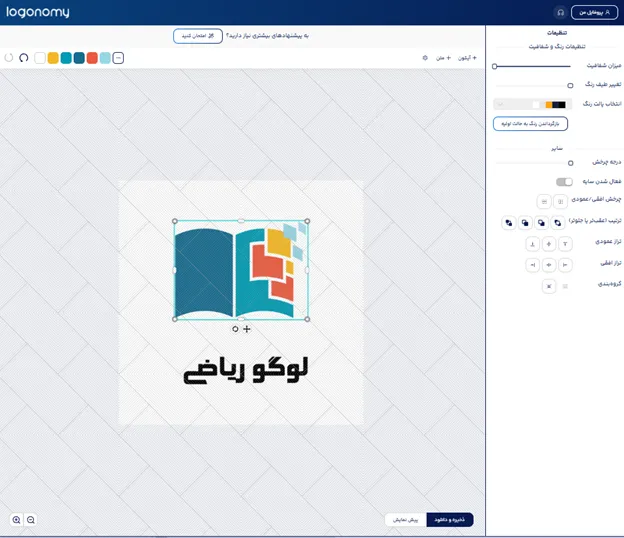
Task: Click the faded group icon in grouping row
Action: tap(565, 286)
